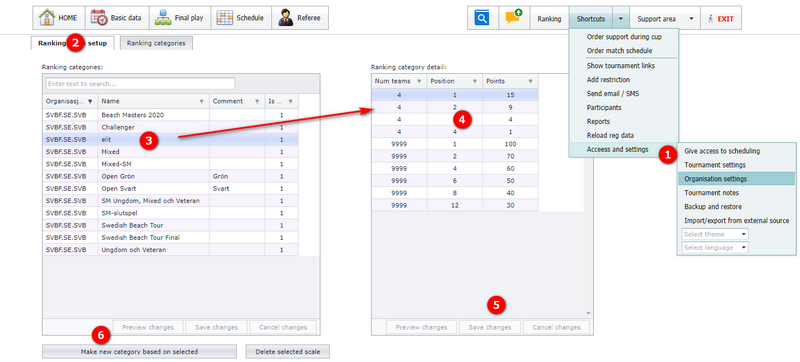The image size is (800, 362).
Task: Select the Open Svart category row
Action: pos(170,189)
